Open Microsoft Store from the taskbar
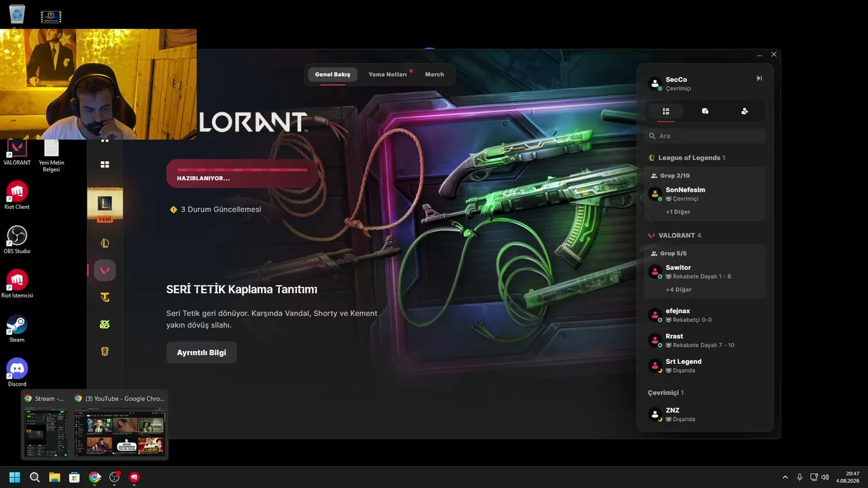Viewport: 868px width, 488px height. (75, 477)
